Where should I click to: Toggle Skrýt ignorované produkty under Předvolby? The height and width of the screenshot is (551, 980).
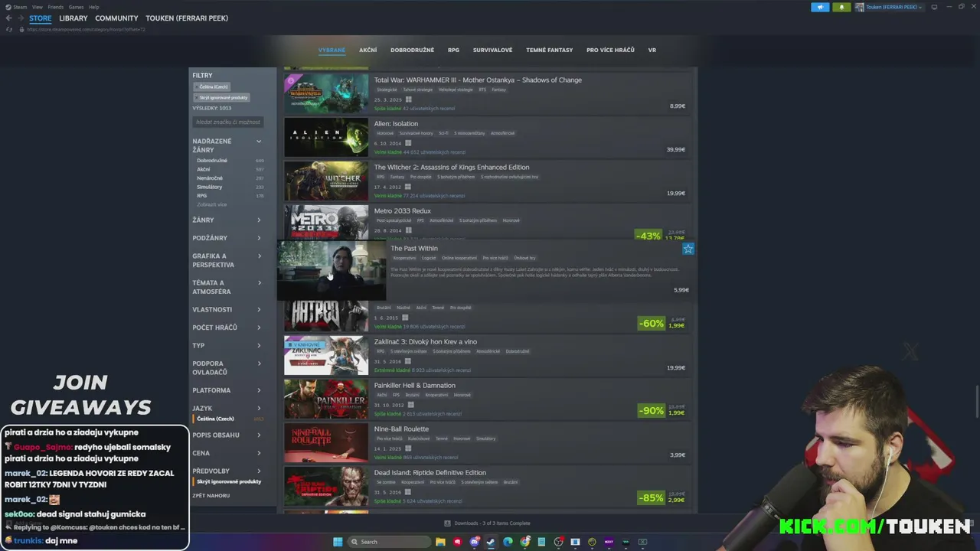[x=229, y=481]
